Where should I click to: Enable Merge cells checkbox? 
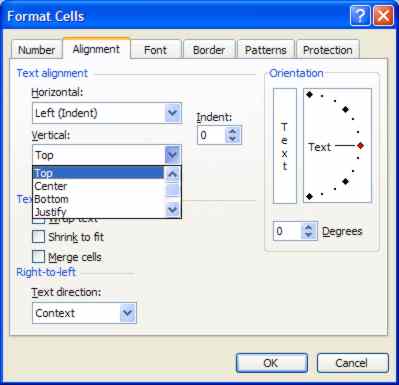[38, 257]
